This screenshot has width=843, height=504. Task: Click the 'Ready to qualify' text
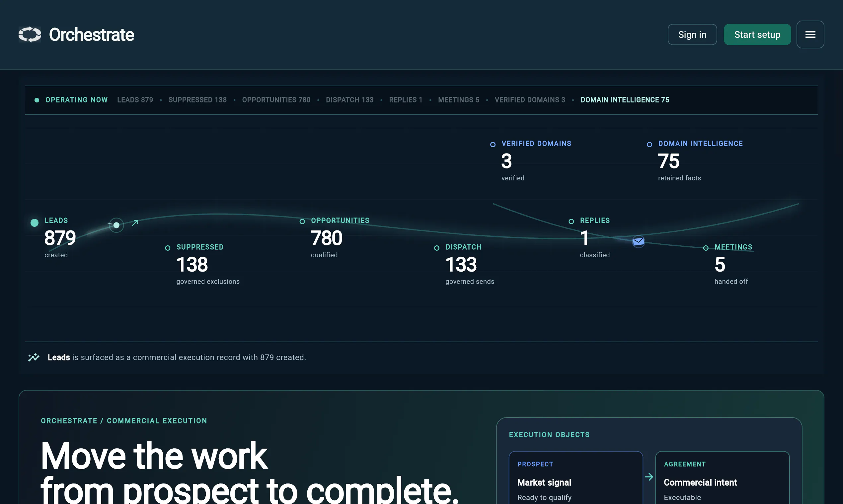544,498
